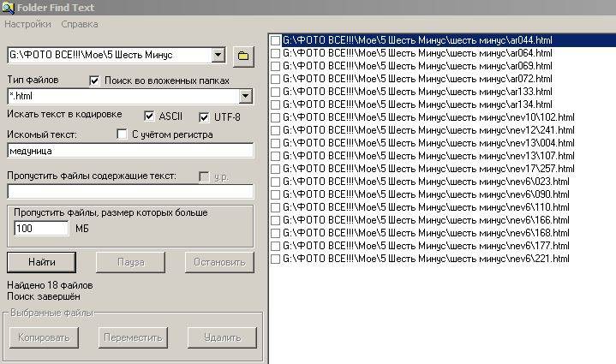This screenshot has width=616, height=364.
Task: Click the Folder Find Text title icon
Action: click(x=8, y=8)
